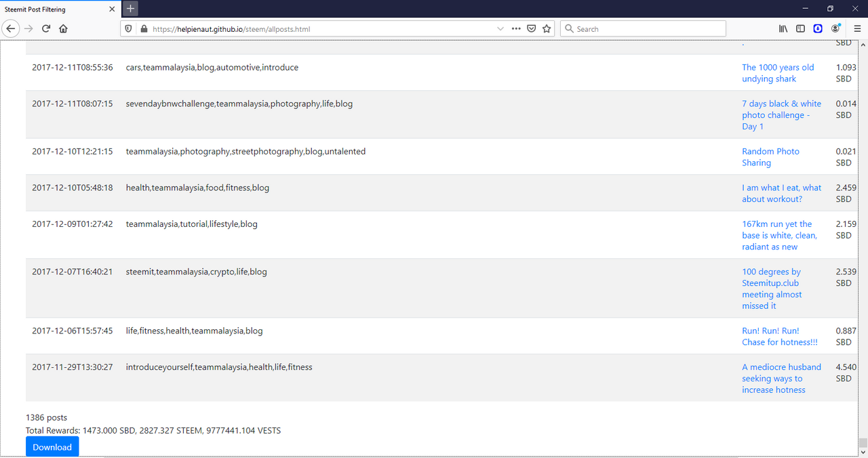Viewport: 868px width, 458px height.
Task: Click tags starting with 'introduceyourself'
Action: [219, 367]
